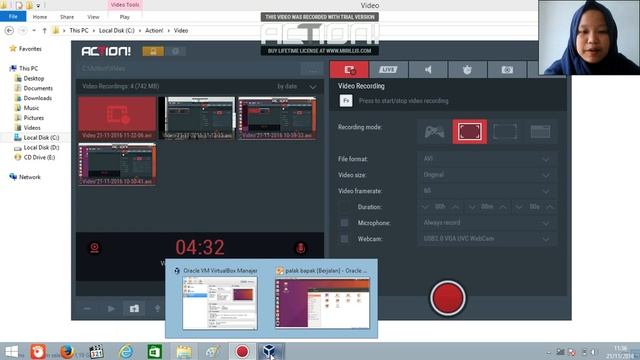Image resolution: width=640 pixels, height=360 pixels.
Task: Click the Explorer back arrow
Action: pyautogui.click(x=9, y=31)
